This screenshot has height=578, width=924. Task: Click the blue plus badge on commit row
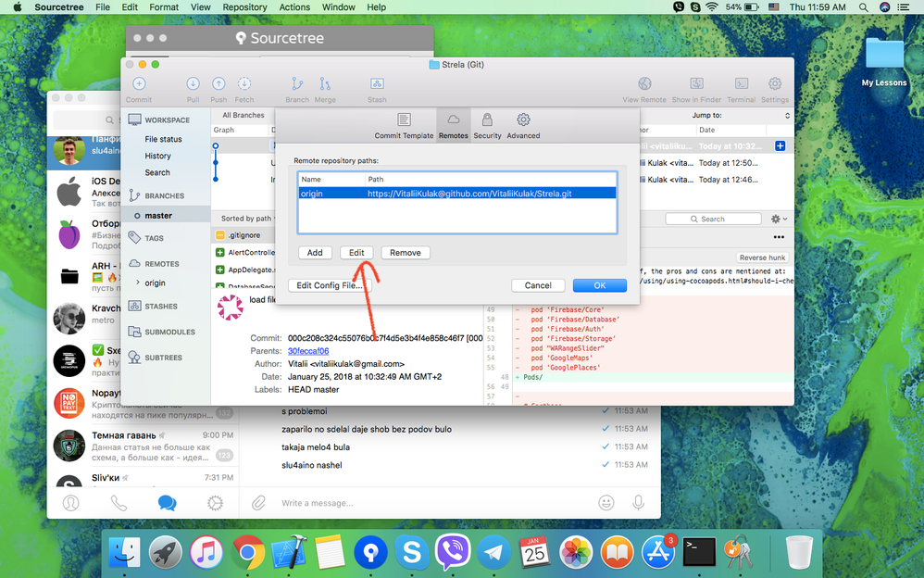point(780,145)
